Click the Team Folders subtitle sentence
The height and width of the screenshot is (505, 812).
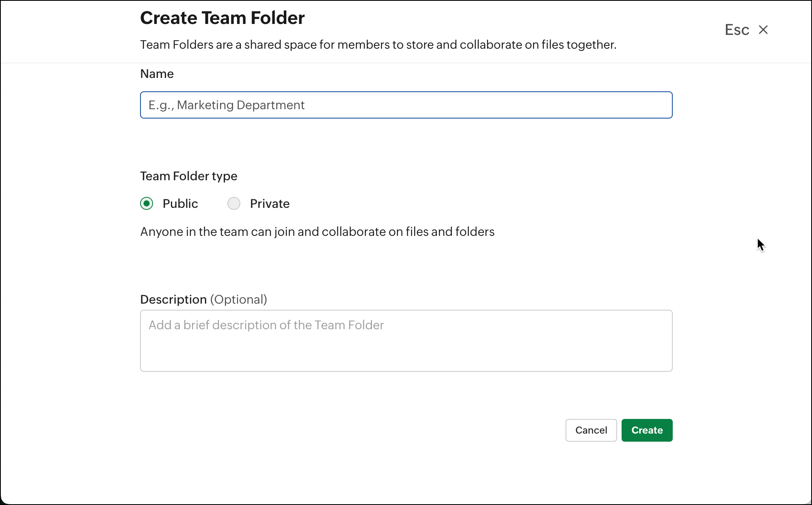[378, 45]
